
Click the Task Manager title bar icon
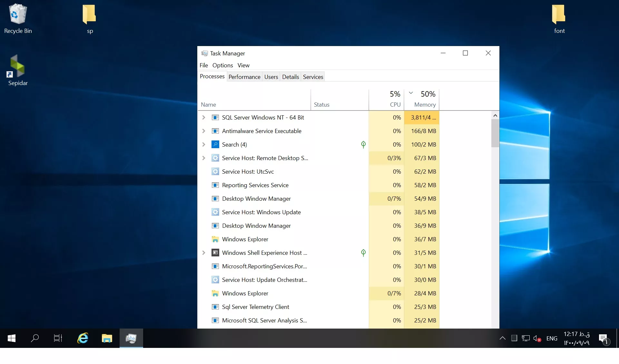pyautogui.click(x=204, y=53)
